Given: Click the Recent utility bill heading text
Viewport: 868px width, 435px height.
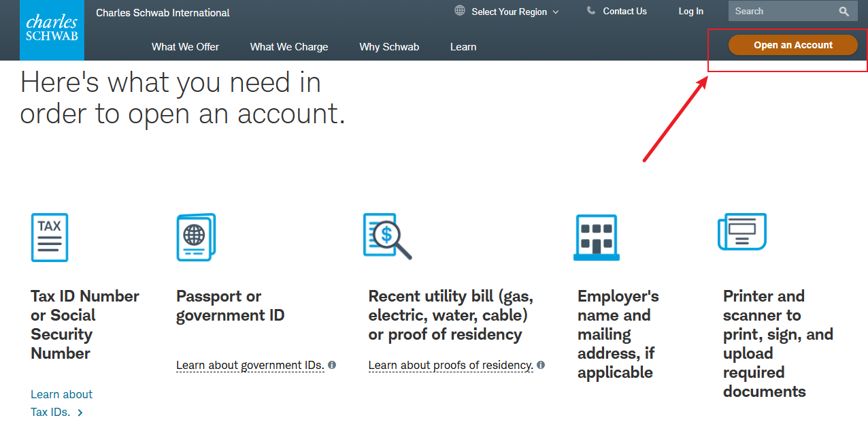Looking at the screenshot, I should tap(451, 315).
